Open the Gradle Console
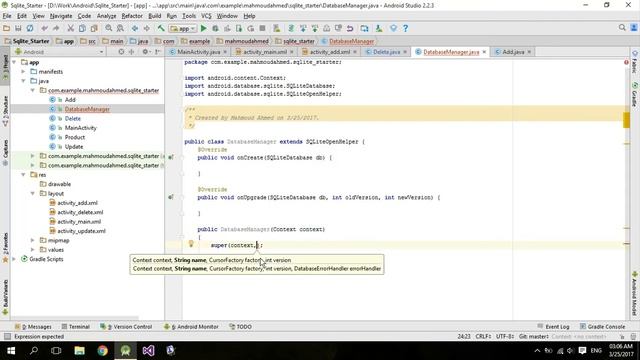This screenshot has height=360, width=640. tap(602, 327)
